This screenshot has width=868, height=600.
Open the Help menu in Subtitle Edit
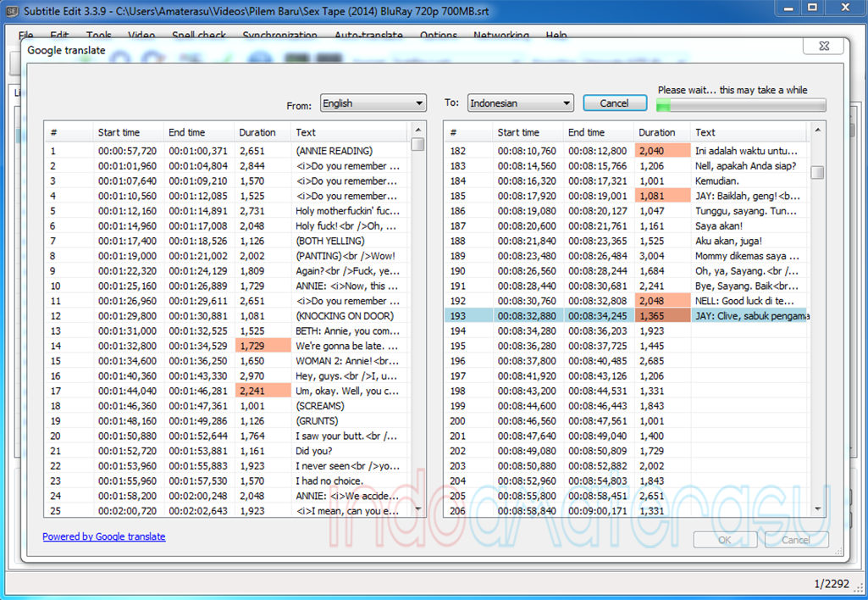(556, 36)
